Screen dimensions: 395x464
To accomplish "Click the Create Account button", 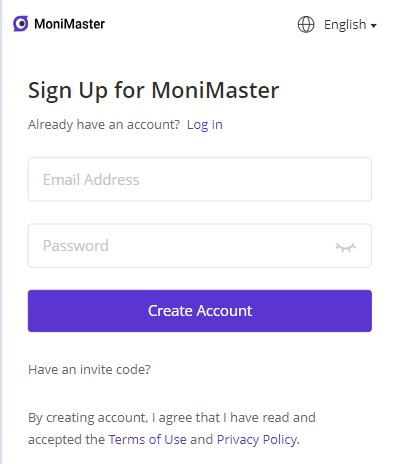I will [200, 311].
